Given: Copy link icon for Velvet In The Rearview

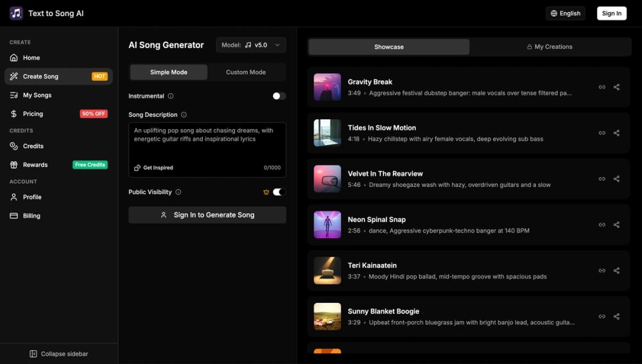Looking at the screenshot, I should point(602,178).
